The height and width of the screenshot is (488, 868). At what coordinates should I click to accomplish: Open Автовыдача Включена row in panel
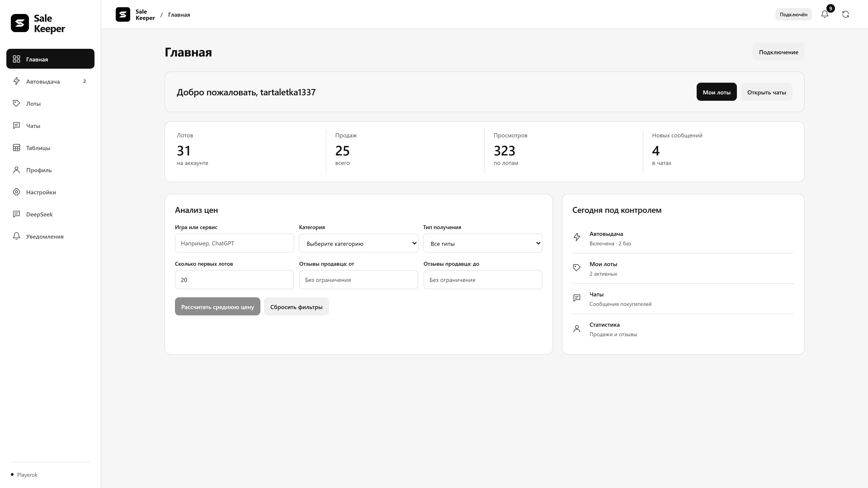pos(683,238)
